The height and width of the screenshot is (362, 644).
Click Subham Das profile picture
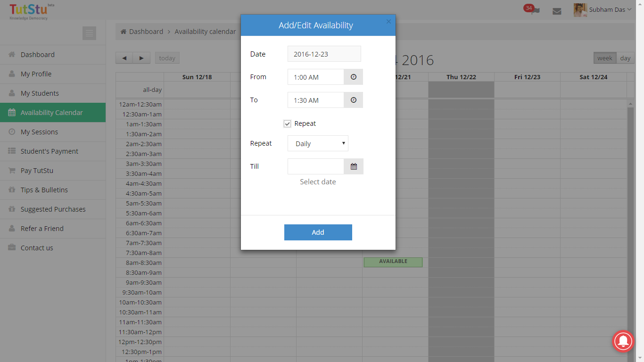coord(580,10)
